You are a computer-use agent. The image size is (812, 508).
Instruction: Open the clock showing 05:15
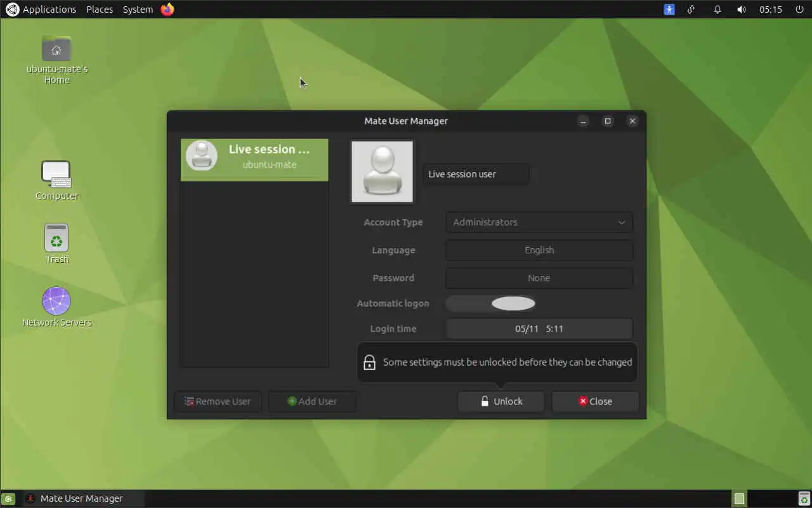pyautogui.click(x=771, y=10)
